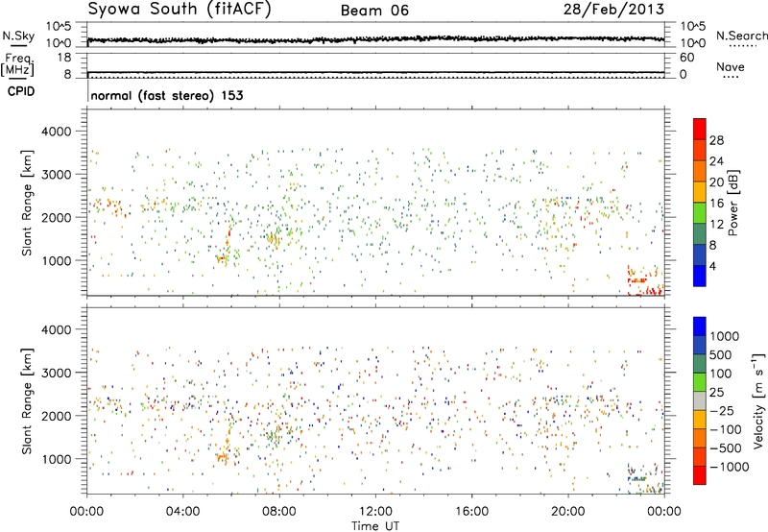Click the 'Syowa South (fitACF)' title
This screenshot has height=532, width=768.
179,9
